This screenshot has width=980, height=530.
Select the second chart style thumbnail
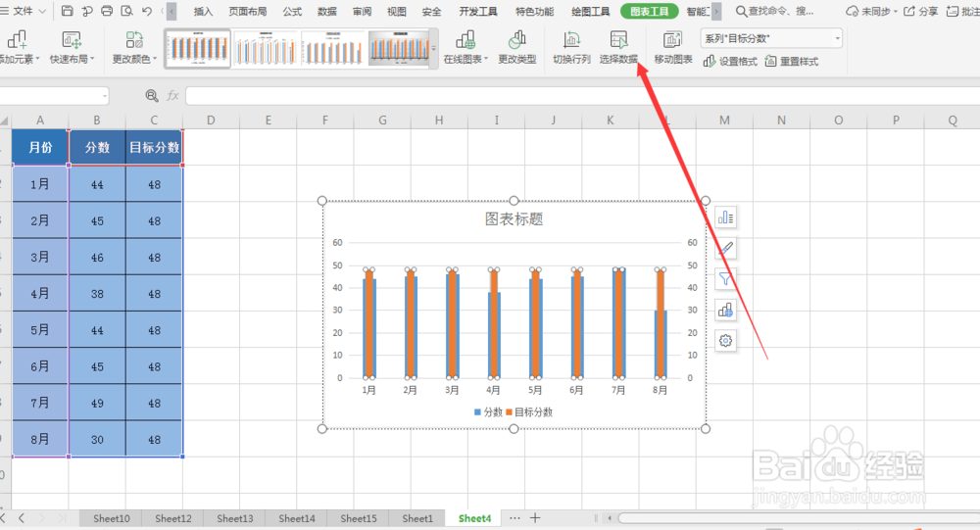click(266, 48)
